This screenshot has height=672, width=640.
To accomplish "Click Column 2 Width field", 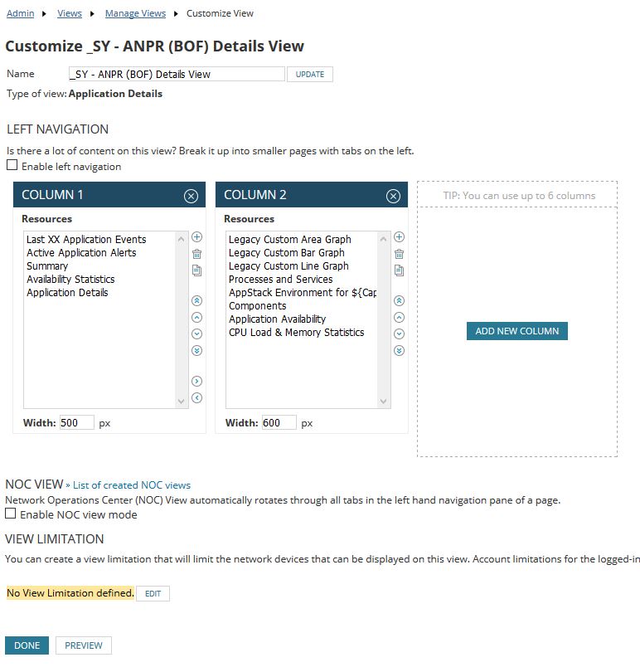I will point(279,422).
